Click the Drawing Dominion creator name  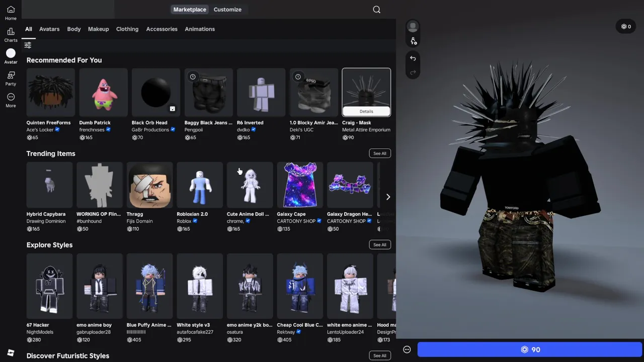pos(46,221)
